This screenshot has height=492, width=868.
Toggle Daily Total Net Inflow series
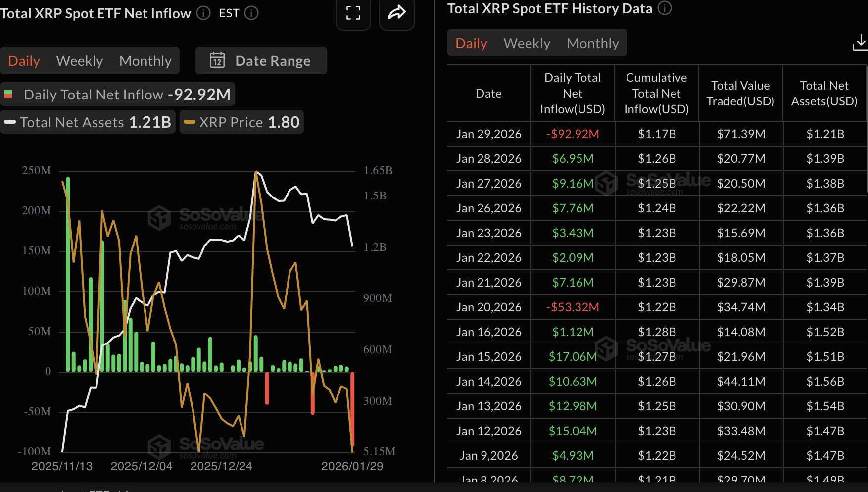[117, 94]
